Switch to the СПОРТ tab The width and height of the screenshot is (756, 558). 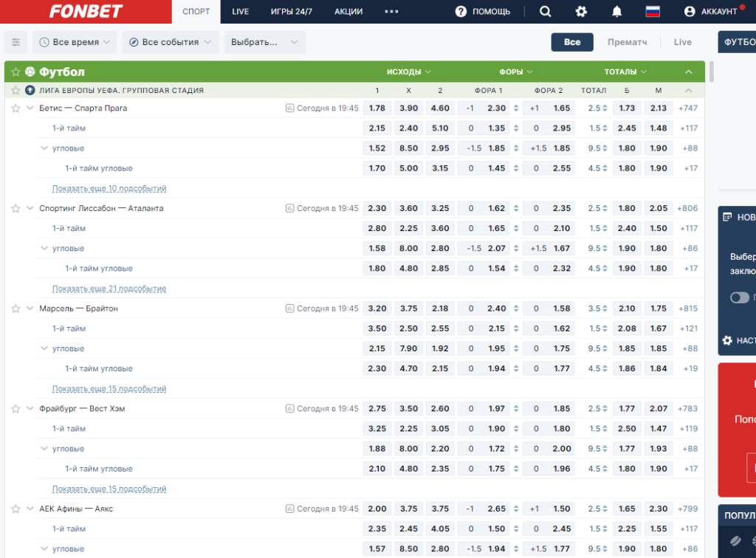click(x=196, y=12)
